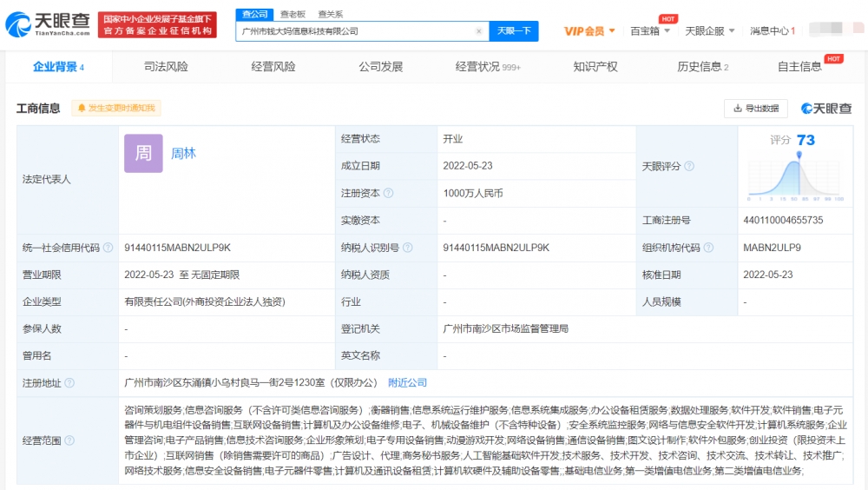Open the 经营风险 tab
This screenshot has width=868, height=490.
273,67
